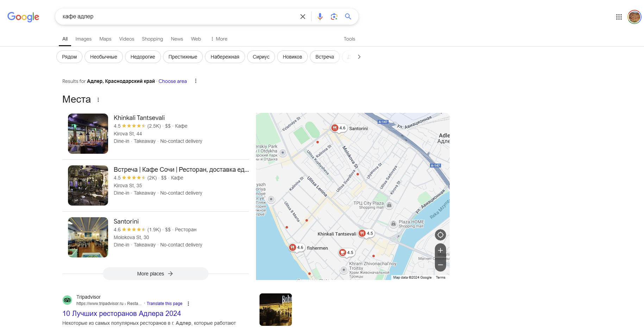The width and height of the screenshot is (644, 329).
Task: Switch to the Maps tab
Action: click(x=105, y=39)
